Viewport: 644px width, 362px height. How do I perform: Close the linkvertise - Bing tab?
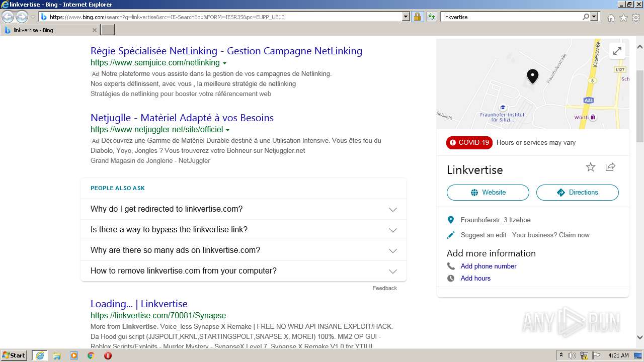click(95, 30)
